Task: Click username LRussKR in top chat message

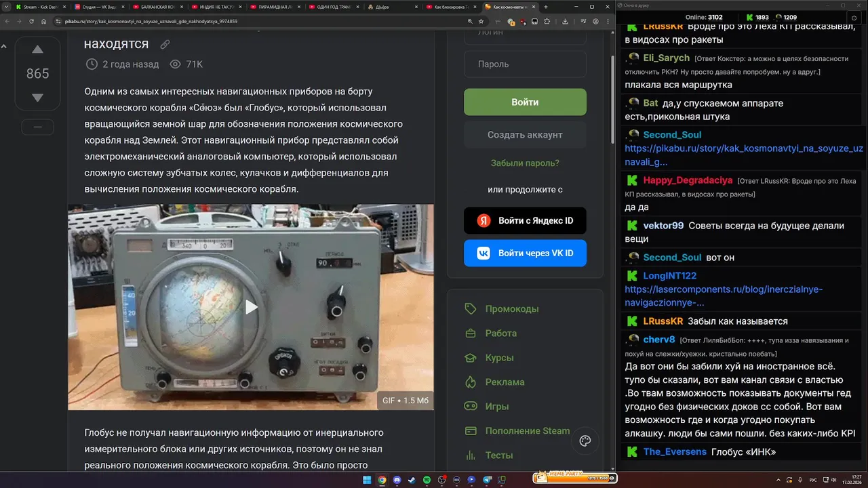Action: click(663, 27)
